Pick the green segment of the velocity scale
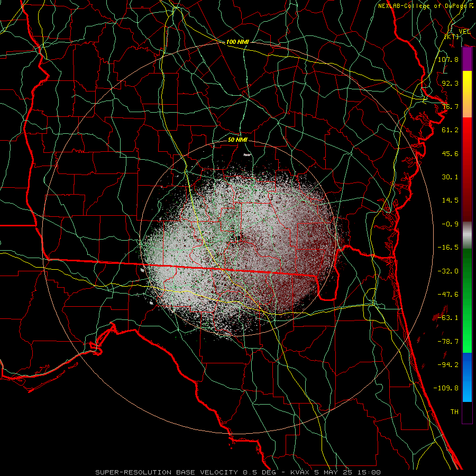476x476 pixels. tap(467, 300)
